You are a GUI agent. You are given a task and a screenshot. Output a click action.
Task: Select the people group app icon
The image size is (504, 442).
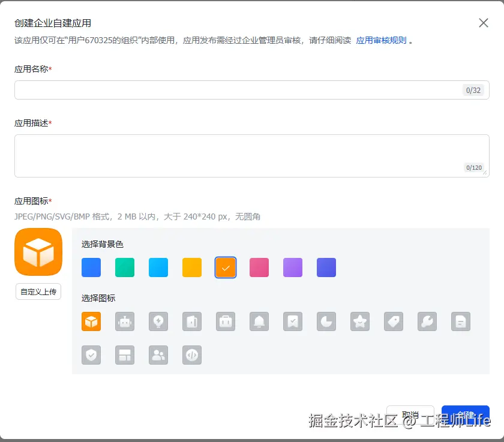coord(158,355)
